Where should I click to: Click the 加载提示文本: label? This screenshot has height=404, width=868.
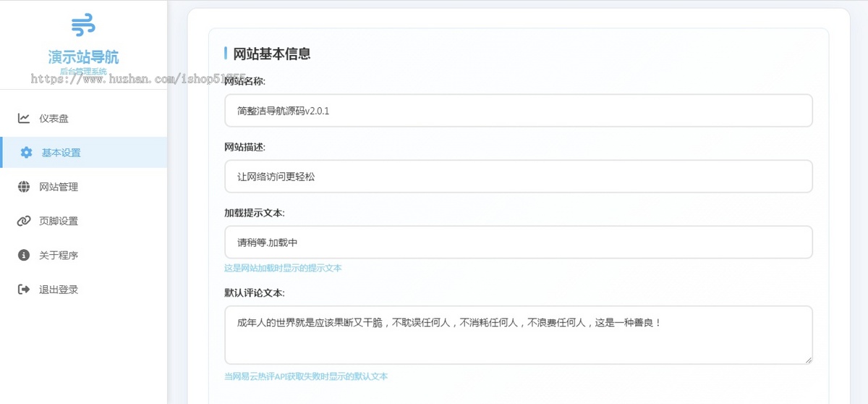[255, 213]
